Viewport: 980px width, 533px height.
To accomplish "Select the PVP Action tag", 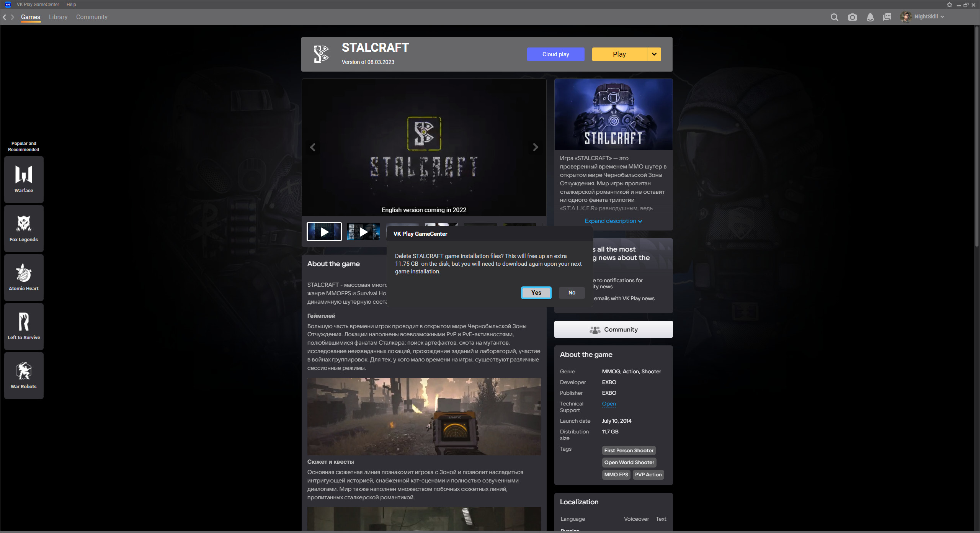I will 648,475.
